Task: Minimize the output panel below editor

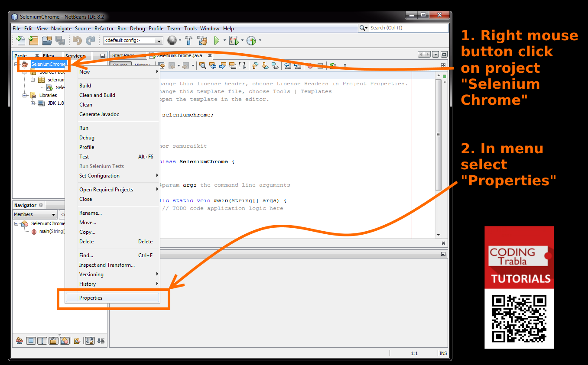Action: click(443, 254)
